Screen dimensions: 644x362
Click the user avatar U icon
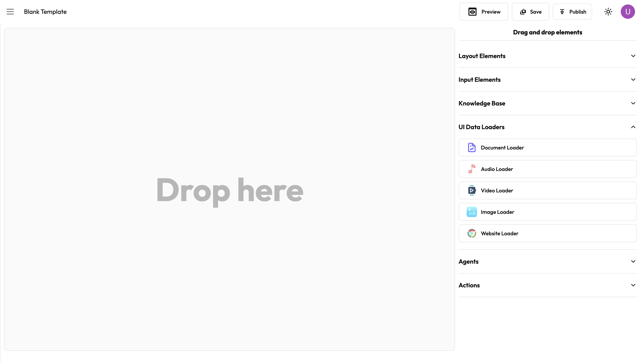[x=627, y=12]
